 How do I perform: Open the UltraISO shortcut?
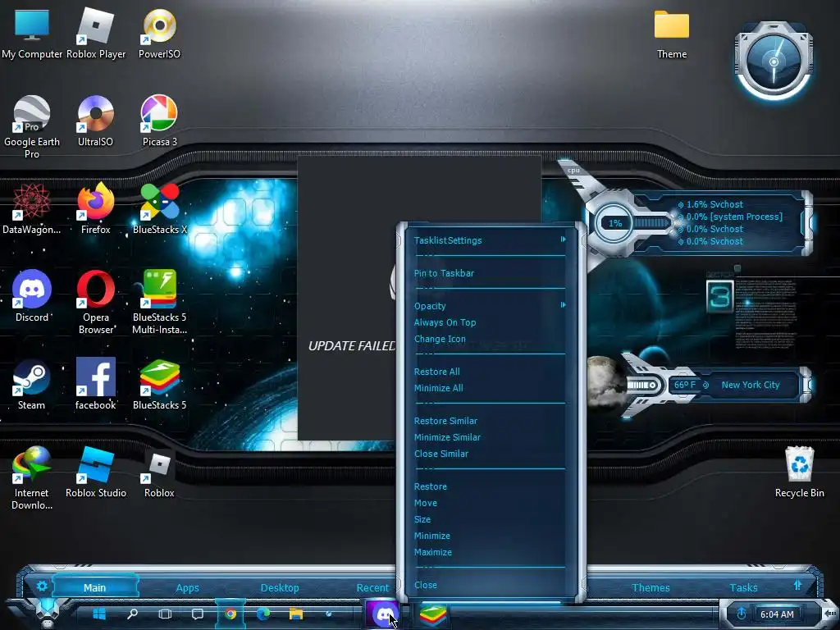95,121
